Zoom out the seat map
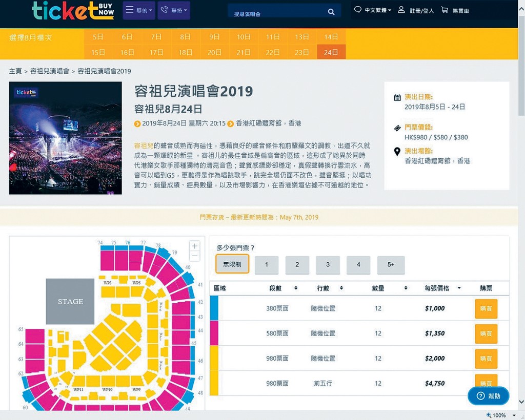 [194, 256]
